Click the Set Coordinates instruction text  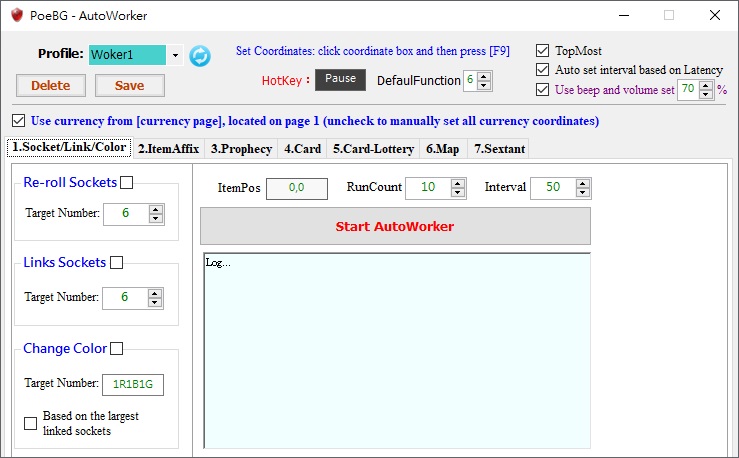(373, 51)
